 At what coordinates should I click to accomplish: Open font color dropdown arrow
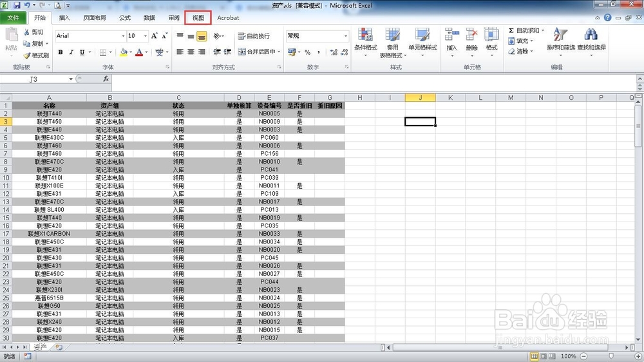tap(146, 52)
